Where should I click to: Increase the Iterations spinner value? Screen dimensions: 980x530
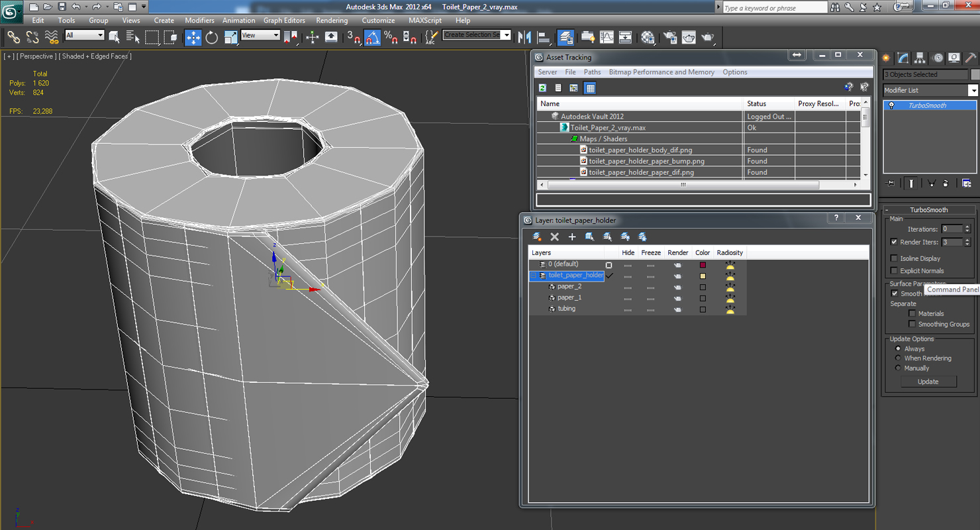[x=967, y=227]
